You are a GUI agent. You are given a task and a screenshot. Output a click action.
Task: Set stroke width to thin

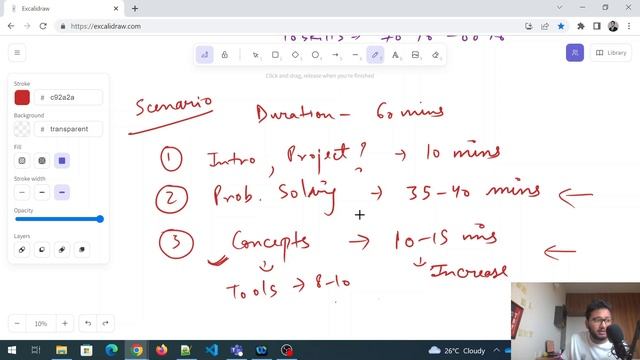click(22, 192)
